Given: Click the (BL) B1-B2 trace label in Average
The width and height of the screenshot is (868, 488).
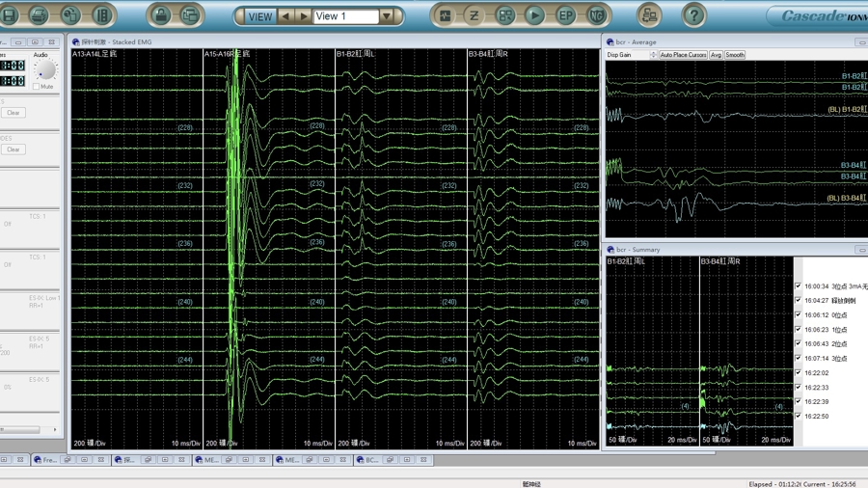Looking at the screenshot, I should click(x=848, y=110).
